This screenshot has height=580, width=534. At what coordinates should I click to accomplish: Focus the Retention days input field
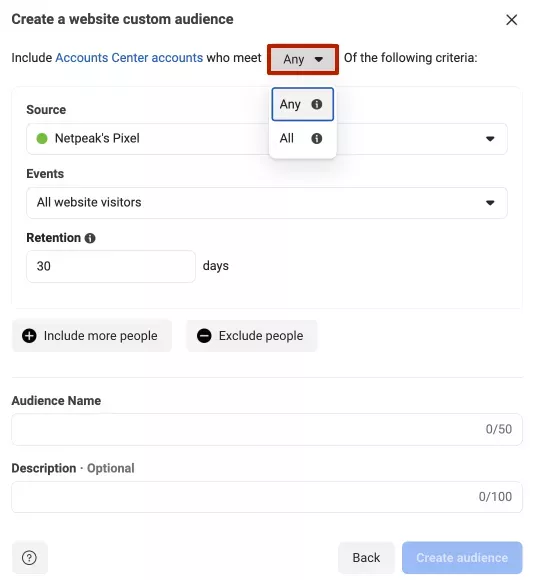pos(111,266)
